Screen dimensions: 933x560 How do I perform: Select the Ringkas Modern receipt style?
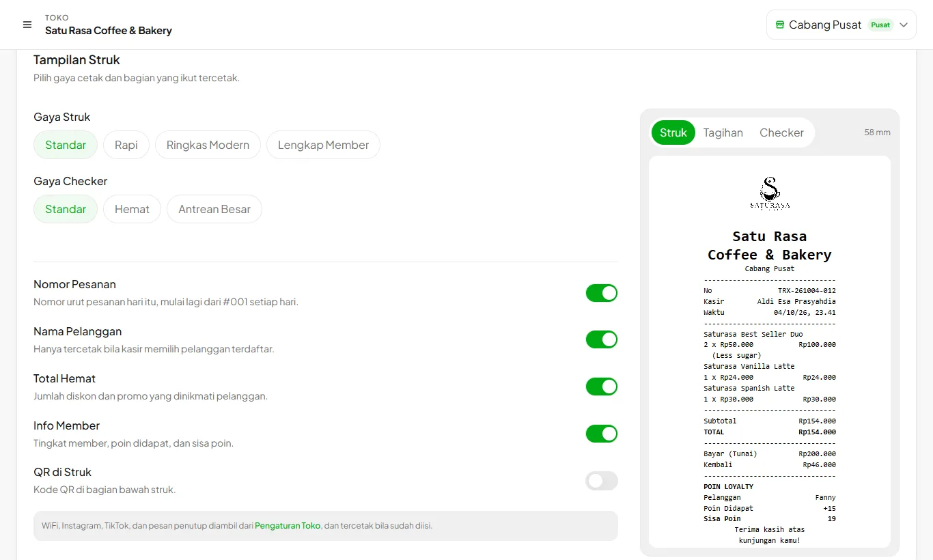point(208,145)
